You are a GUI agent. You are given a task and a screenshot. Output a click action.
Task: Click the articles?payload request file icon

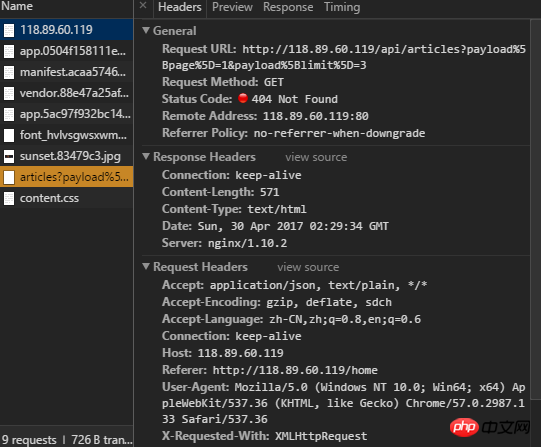[9, 178]
